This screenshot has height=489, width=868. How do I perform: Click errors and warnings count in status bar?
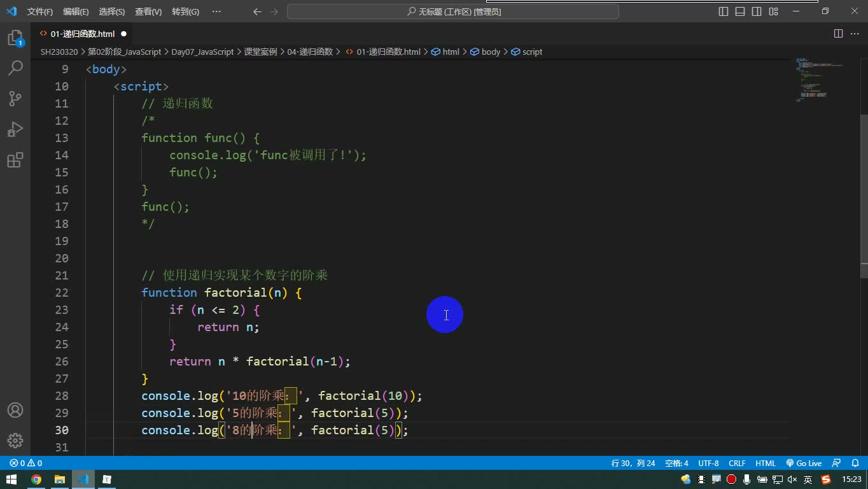[26, 464]
